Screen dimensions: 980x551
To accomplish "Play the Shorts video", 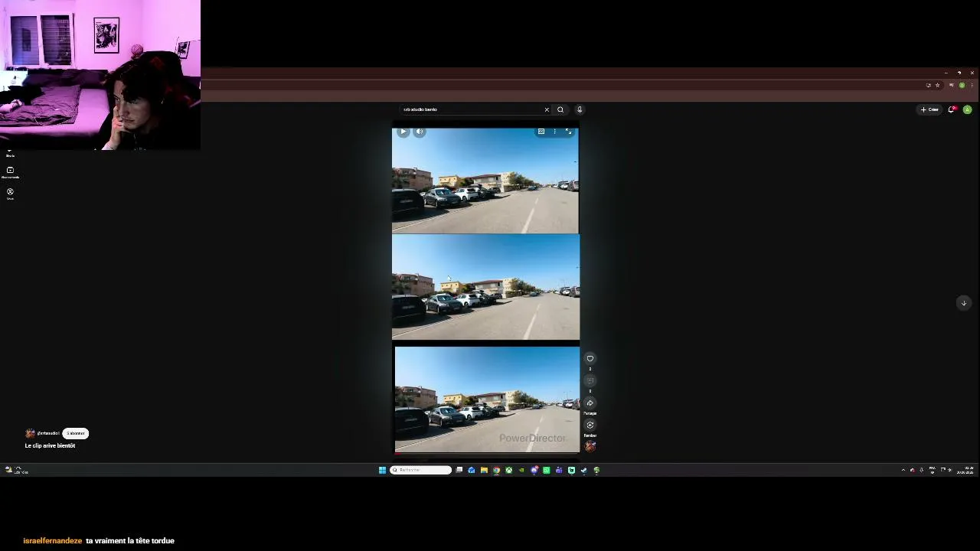I will tap(403, 132).
